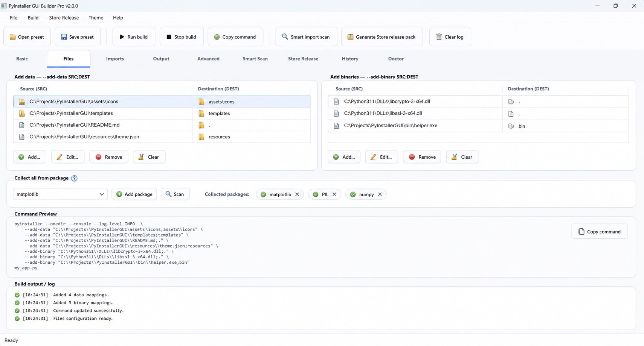This screenshot has height=346, width=644.
Task: Expand the matplotlib package dropdown
Action: pos(61,194)
